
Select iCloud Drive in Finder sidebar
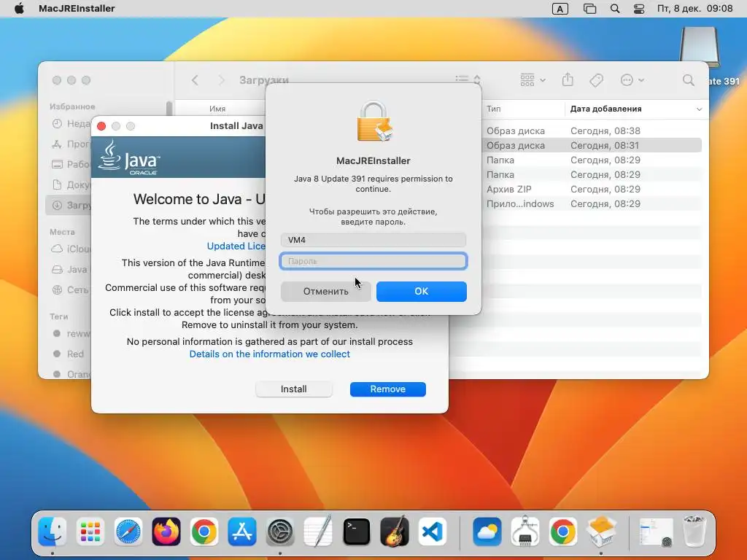tap(71, 249)
